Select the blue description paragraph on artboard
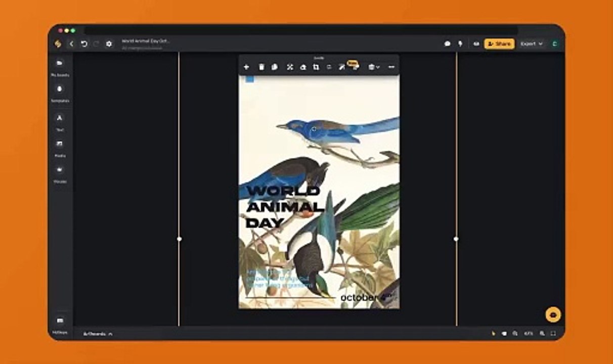Image resolution: width=613 pixels, height=364 pixels. point(279,279)
